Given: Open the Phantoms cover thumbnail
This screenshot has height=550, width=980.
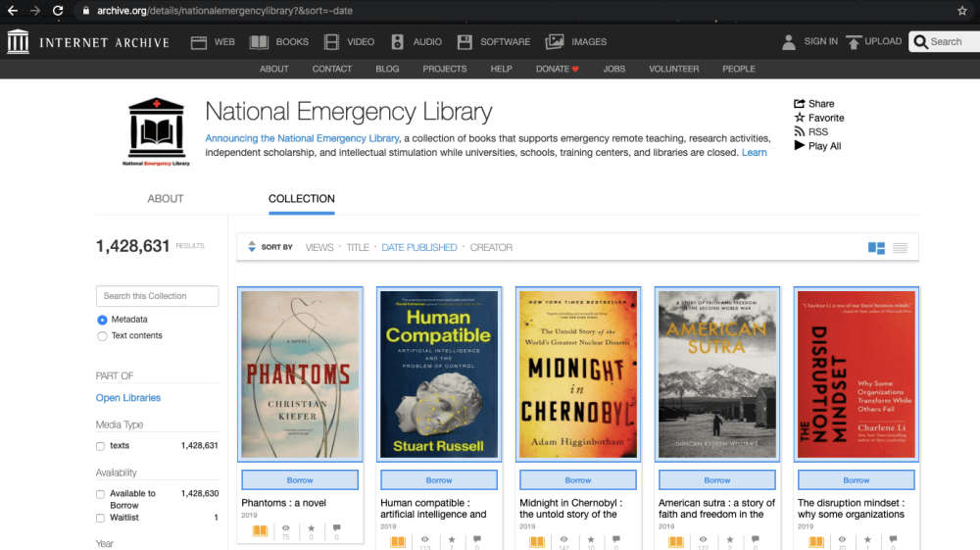Looking at the screenshot, I should 300,375.
